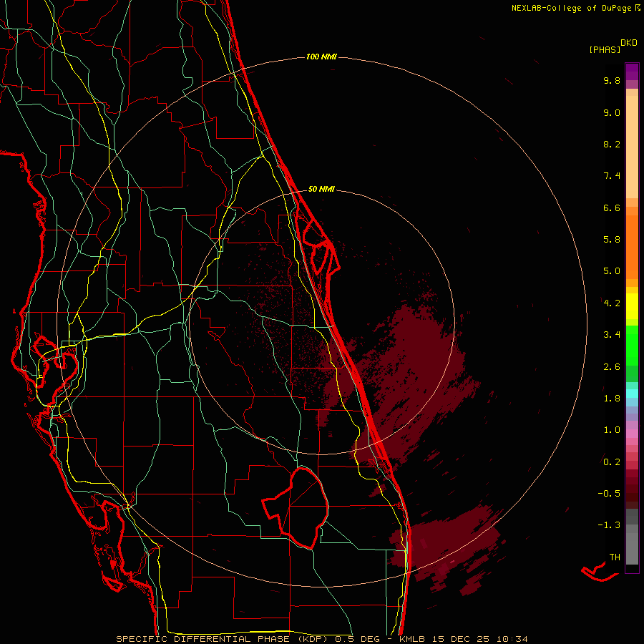The image size is (644, 644).
Task: Click the cyan segment of the color bar
Action: [632, 393]
